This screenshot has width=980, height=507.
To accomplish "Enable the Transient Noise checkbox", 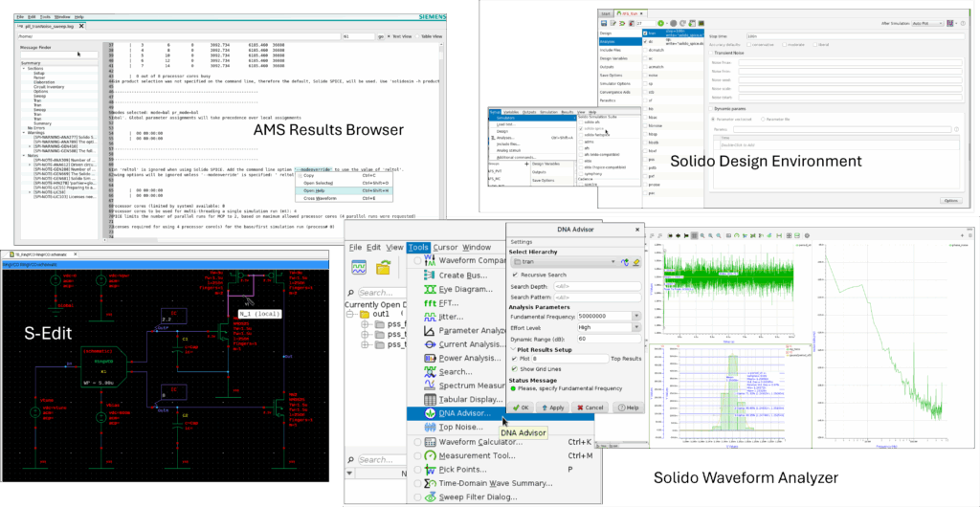I will click(710, 53).
